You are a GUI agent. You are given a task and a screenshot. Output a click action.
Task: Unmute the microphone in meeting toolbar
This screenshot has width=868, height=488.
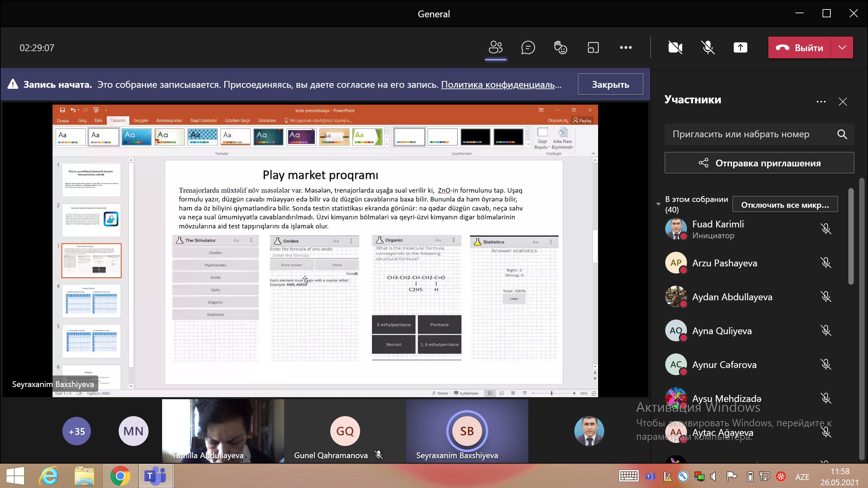pyautogui.click(x=708, y=48)
